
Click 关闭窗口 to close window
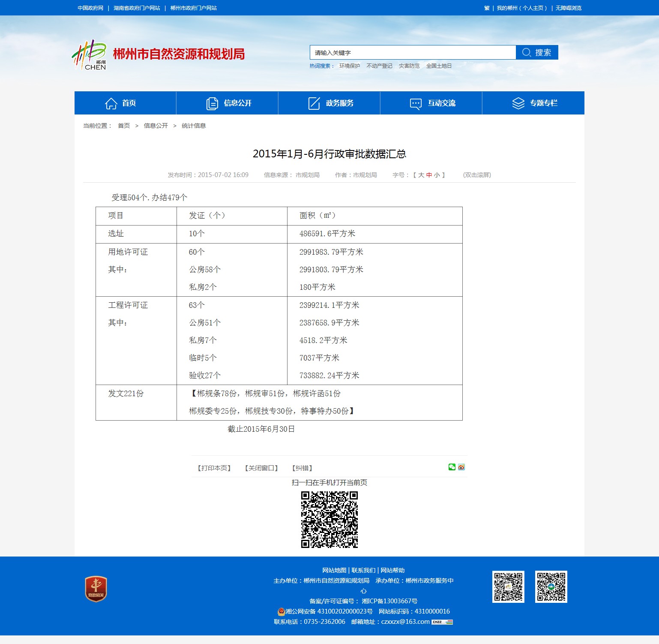[x=261, y=468]
